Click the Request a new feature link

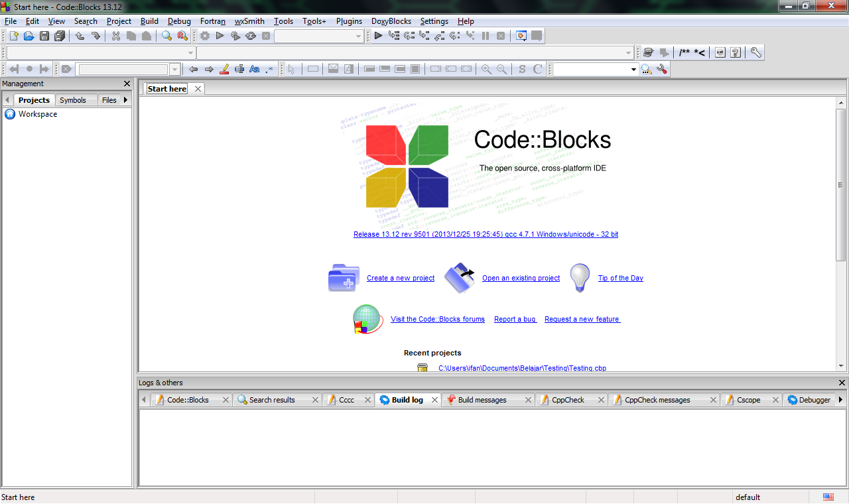[582, 319]
